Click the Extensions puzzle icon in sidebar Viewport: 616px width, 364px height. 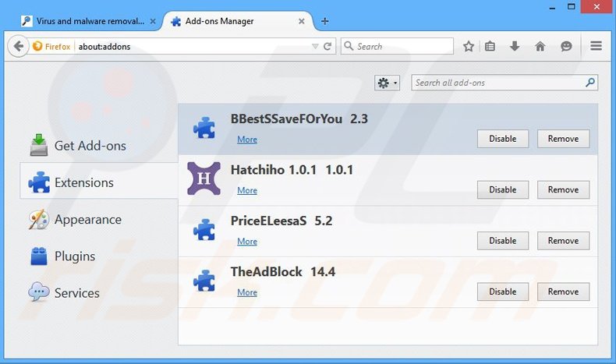39,182
